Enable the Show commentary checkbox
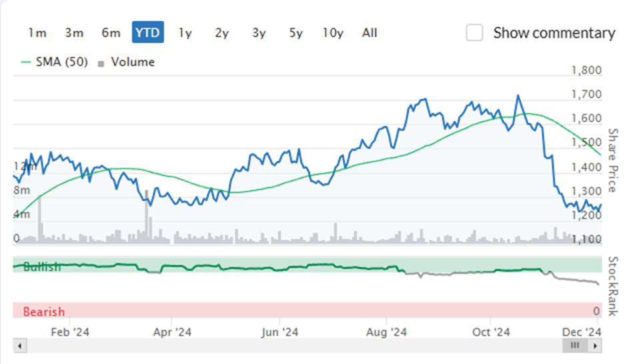The image size is (627, 364). click(x=474, y=33)
